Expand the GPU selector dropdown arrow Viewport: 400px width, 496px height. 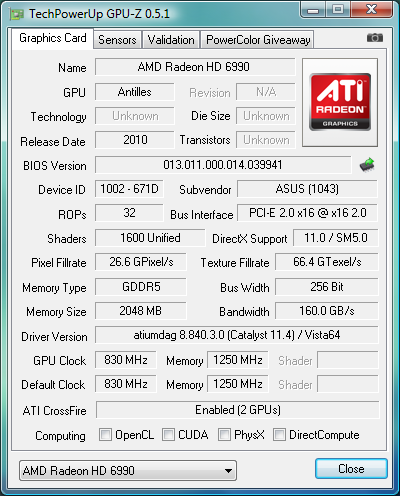[228, 471]
